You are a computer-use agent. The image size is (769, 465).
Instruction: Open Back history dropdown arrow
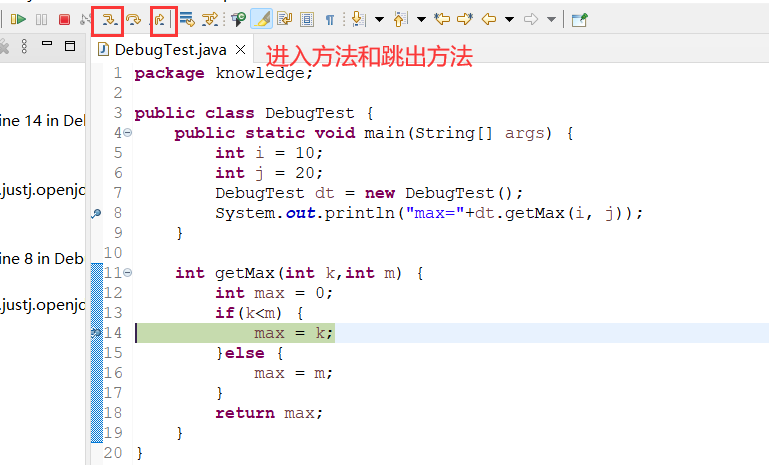(x=510, y=20)
